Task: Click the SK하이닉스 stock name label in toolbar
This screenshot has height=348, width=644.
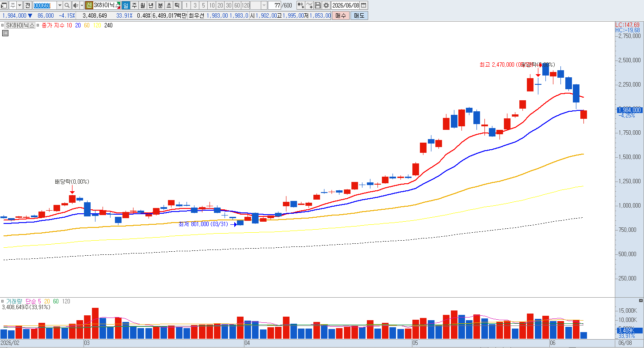Action: pyautogui.click(x=107, y=5)
